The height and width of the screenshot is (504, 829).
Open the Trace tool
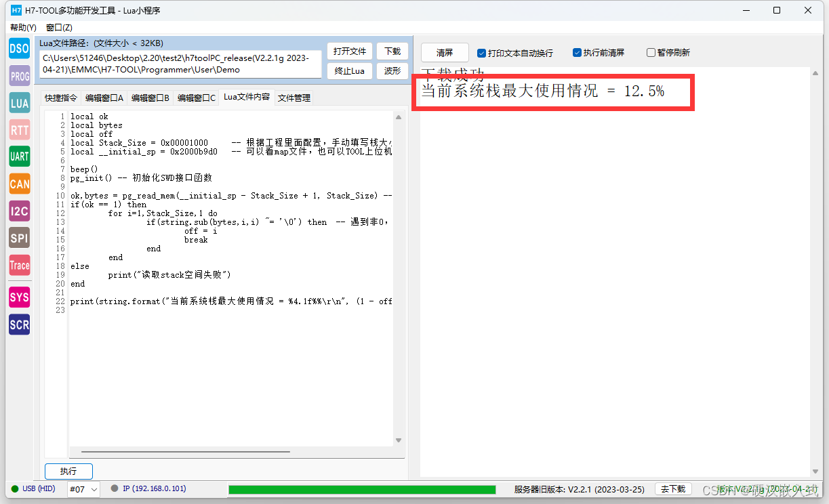tap(20, 265)
